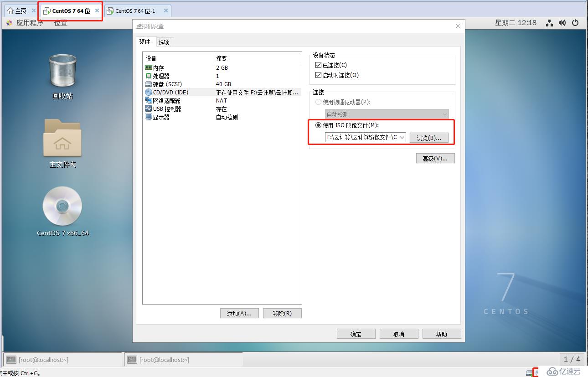Click the 1 / 4 workspace switcher
The width and height of the screenshot is (588, 377).
click(572, 359)
